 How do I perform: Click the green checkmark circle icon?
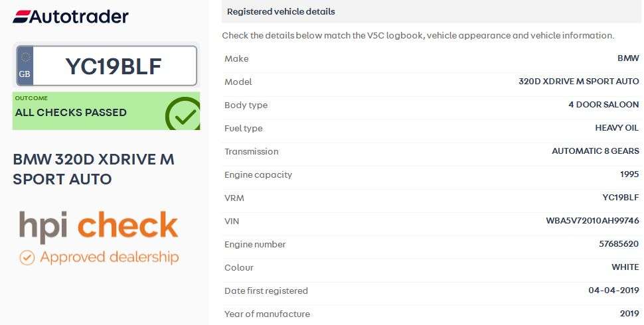[x=182, y=114]
